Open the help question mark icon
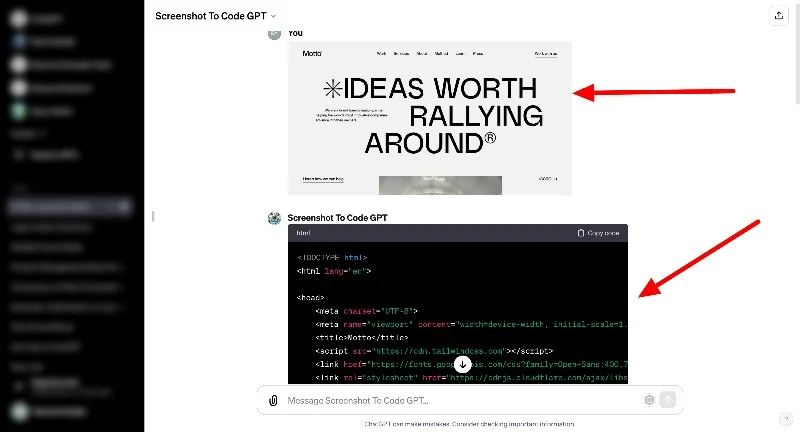The width and height of the screenshot is (800, 432). [785, 418]
